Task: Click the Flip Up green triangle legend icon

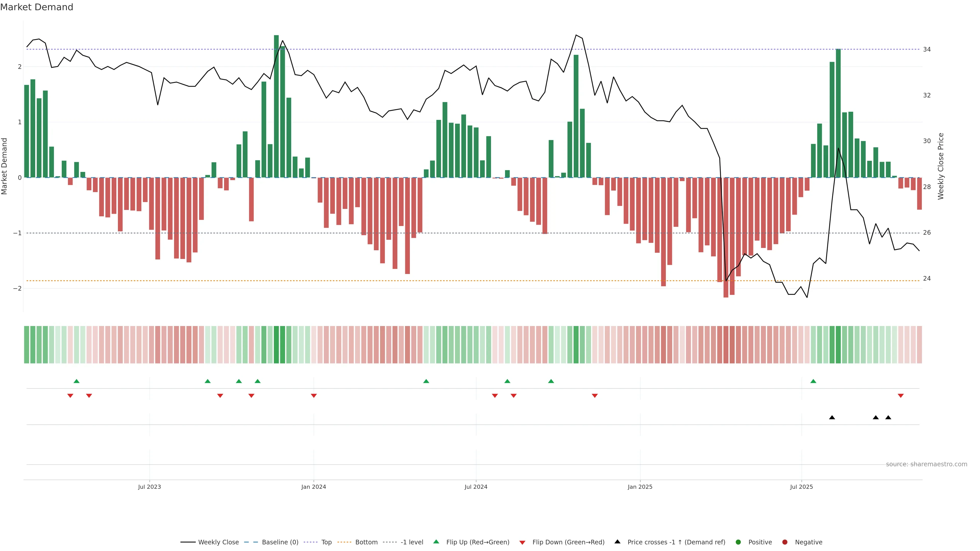Action: tap(436, 542)
